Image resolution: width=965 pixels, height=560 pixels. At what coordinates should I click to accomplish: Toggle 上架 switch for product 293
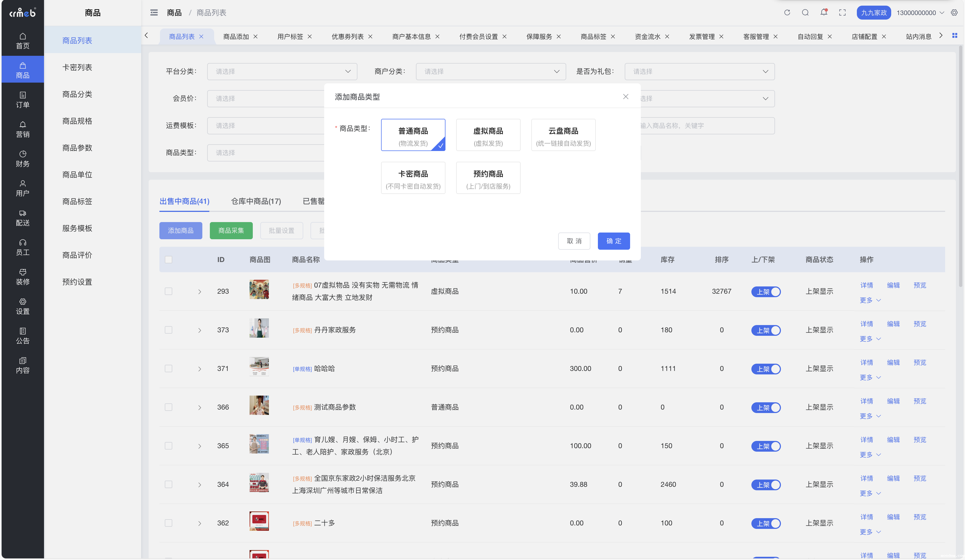766,292
